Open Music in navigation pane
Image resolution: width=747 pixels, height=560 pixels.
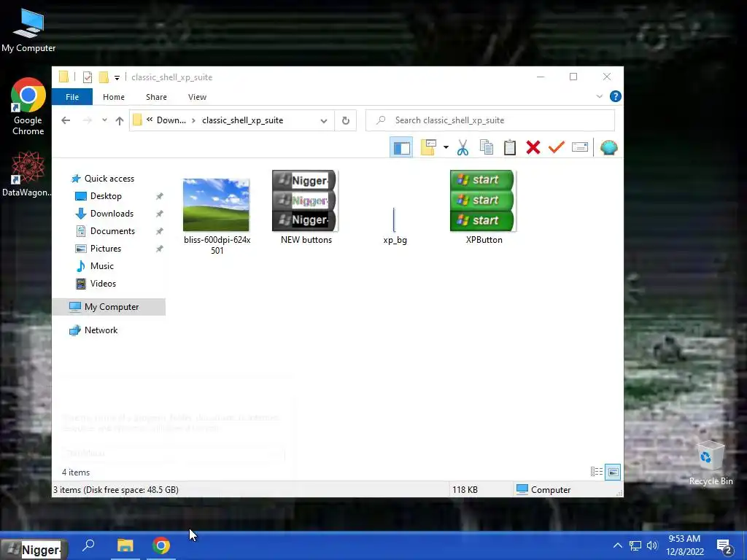[x=102, y=266]
